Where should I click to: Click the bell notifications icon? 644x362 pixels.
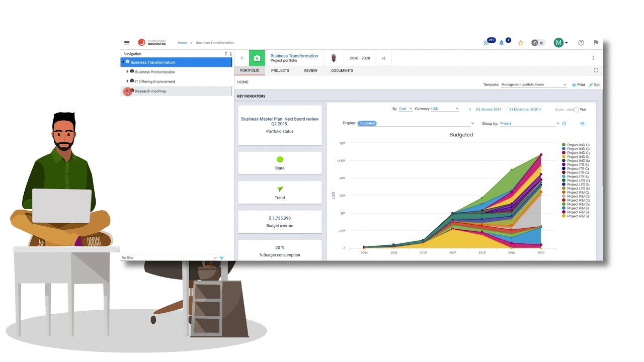click(502, 43)
